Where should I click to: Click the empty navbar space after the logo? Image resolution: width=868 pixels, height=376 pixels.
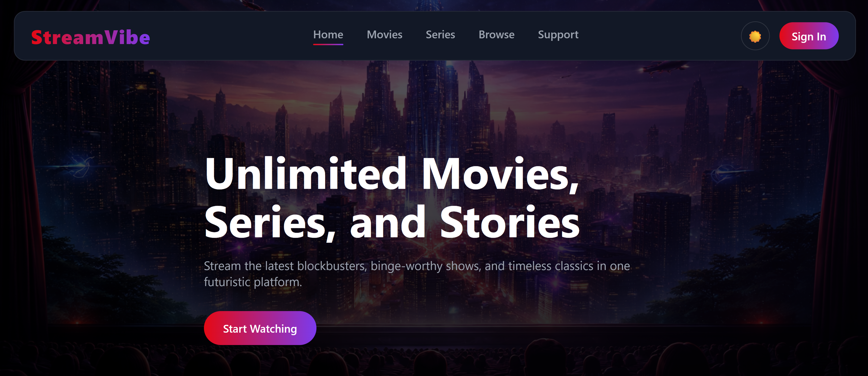pyautogui.click(x=229, y=36)
